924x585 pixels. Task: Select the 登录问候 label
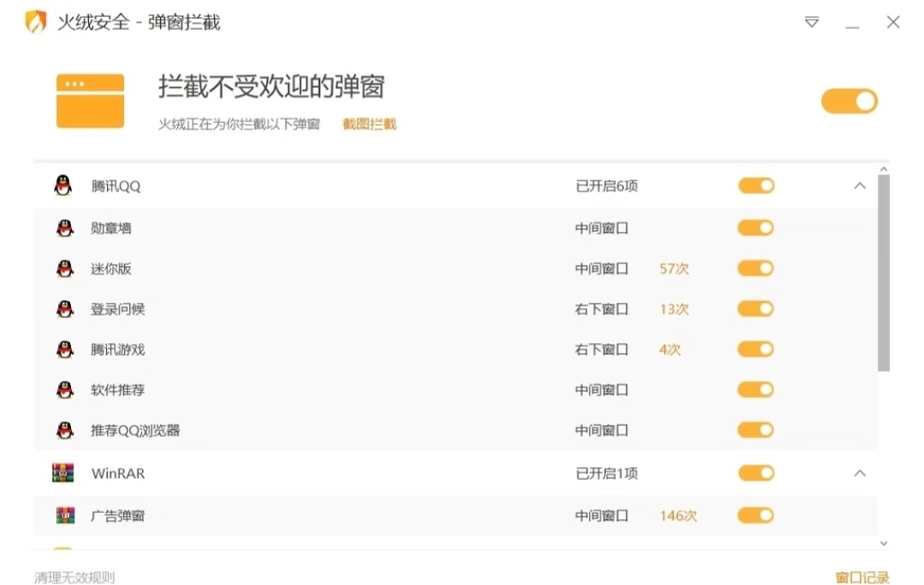pos(118,309)
